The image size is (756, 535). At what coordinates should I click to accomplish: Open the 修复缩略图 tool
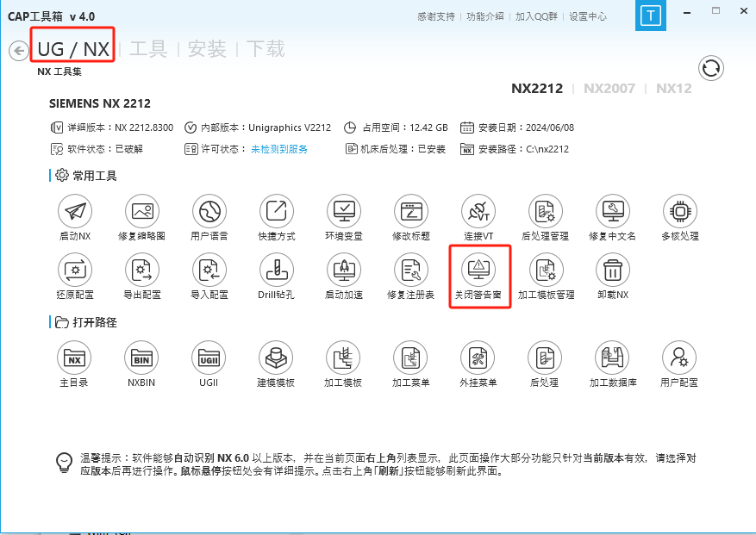pos(142,211)
